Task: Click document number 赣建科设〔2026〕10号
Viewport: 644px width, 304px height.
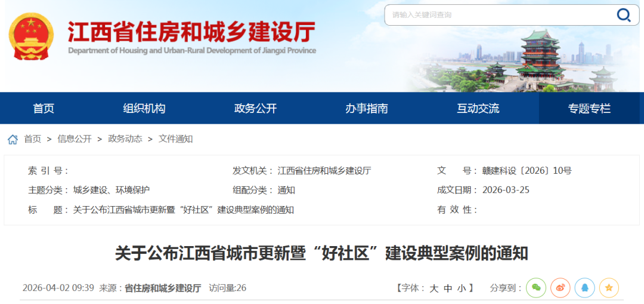Action: click(x=527, y=171)
